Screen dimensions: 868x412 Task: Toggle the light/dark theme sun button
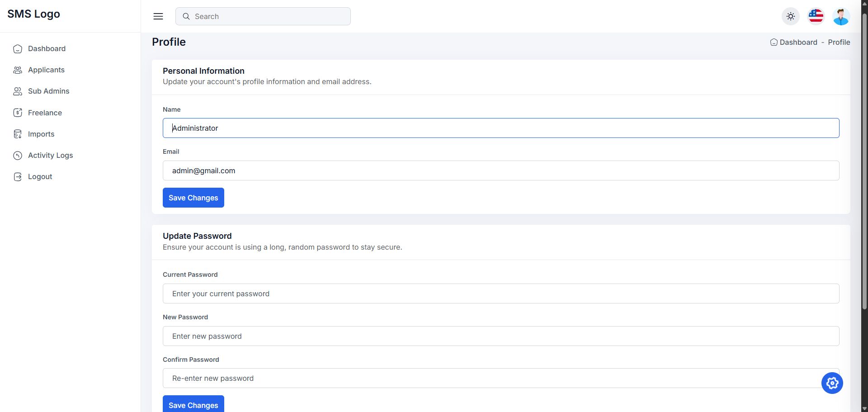(x=790, y=16)
